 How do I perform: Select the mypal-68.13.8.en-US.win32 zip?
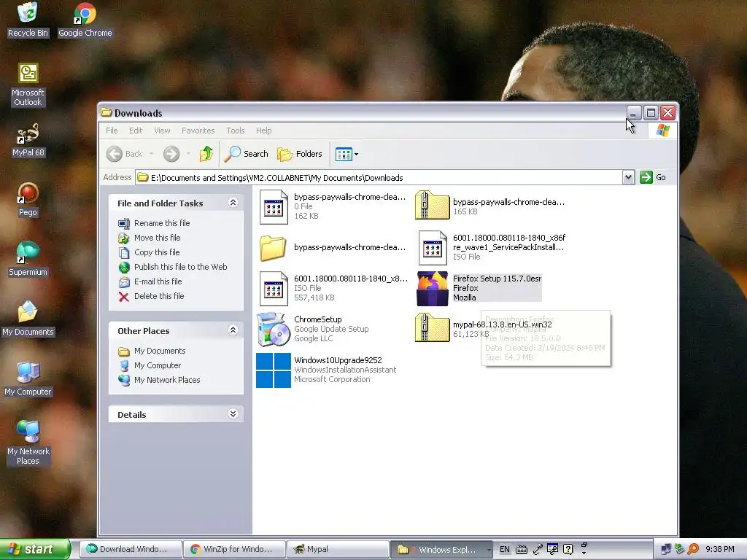pyautogui.click(x=484, y=329)
